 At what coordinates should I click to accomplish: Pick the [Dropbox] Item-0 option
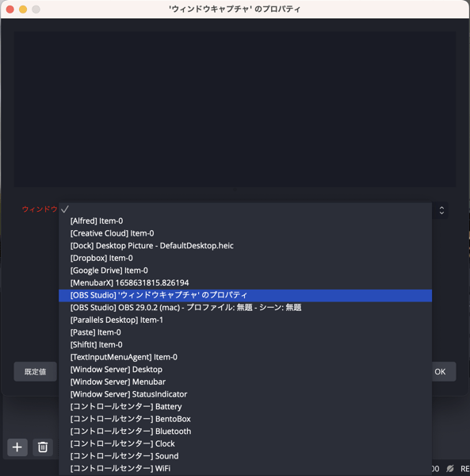click(245, 259)
